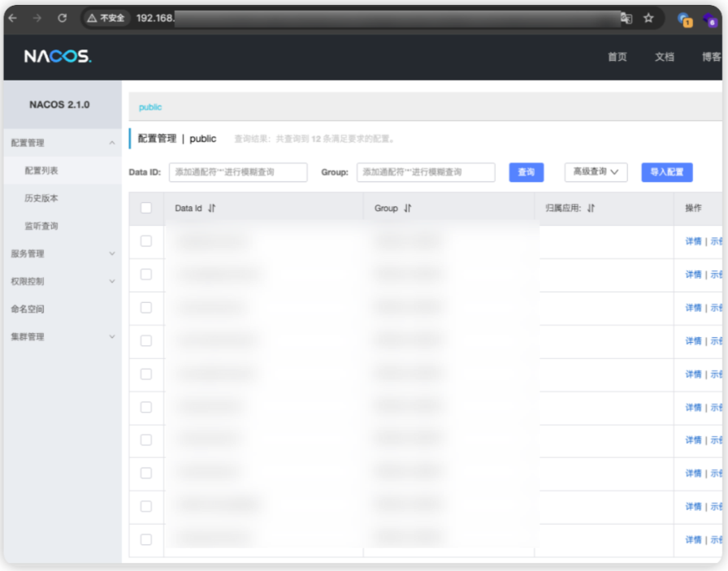Screen dimensions: 728x571
Task: Check the ninth row checkbox
Action: (146, 507)
